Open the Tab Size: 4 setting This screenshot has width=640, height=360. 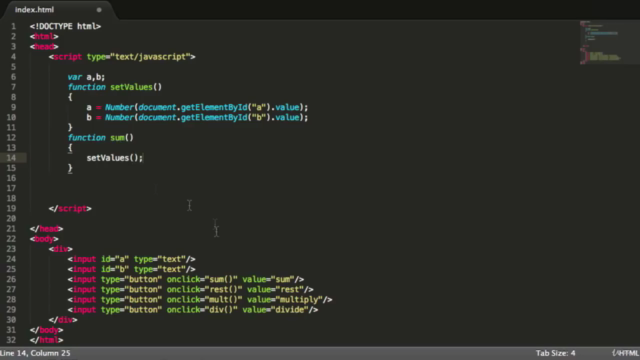(556, 353)
